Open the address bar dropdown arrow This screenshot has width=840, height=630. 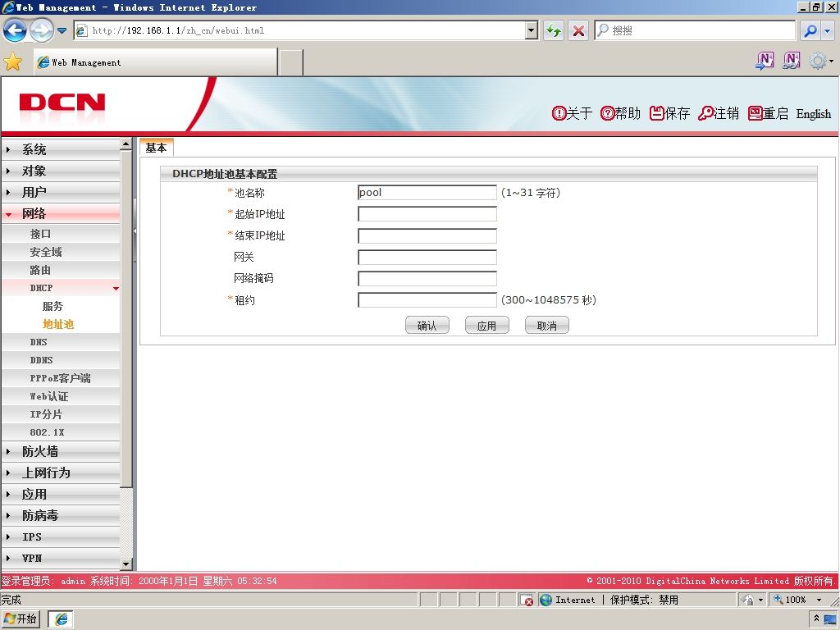[x=531, y=30]
